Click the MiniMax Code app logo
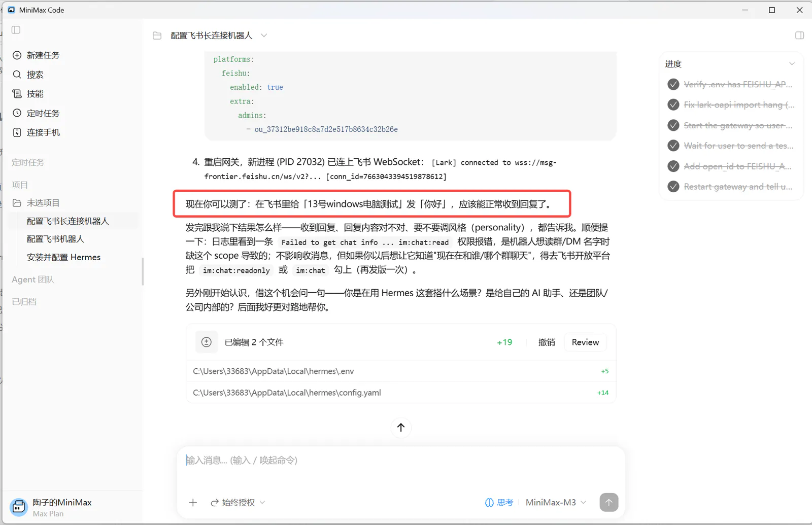Image resolution: width=812 pixels, height=525 pixels. 11,10
